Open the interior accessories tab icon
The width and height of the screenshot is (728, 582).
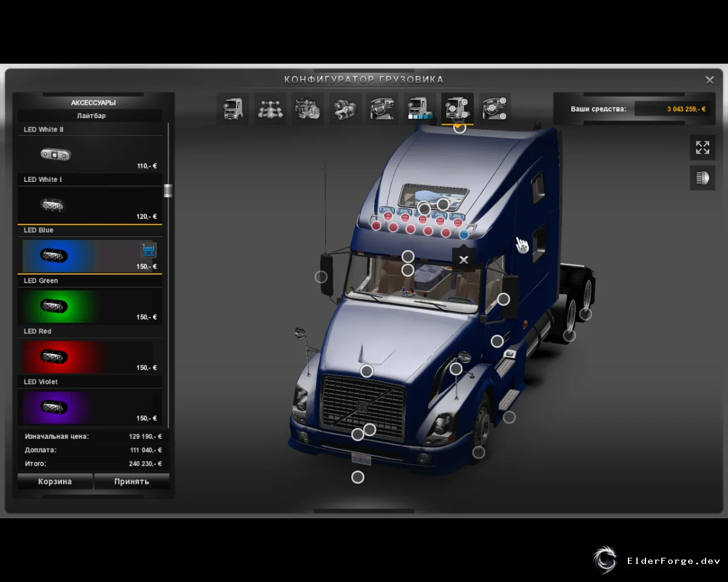point(495,109)
